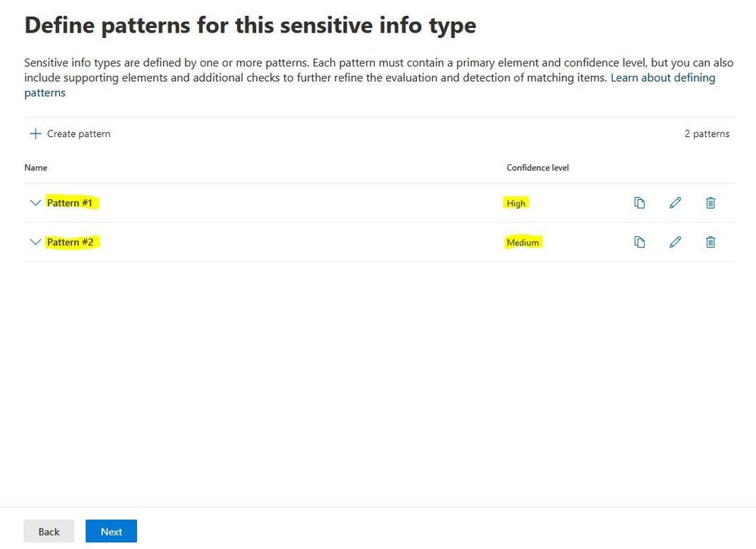Viewport: 756px width, 549px height.
Task: Go to the Next step
Action: tap(111, 531)
